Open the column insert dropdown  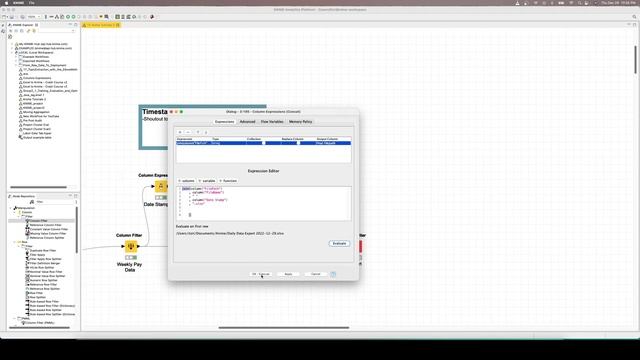coord(187,181)
